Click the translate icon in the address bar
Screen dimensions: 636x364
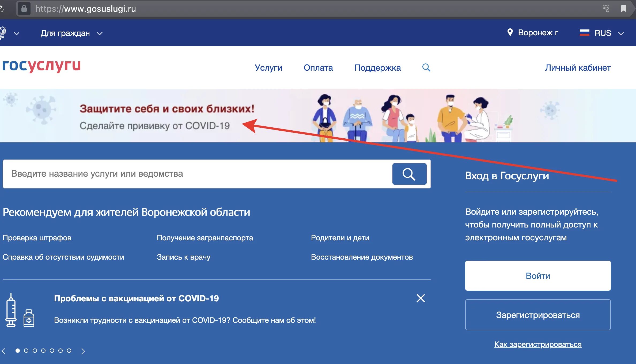pos(606,9)
